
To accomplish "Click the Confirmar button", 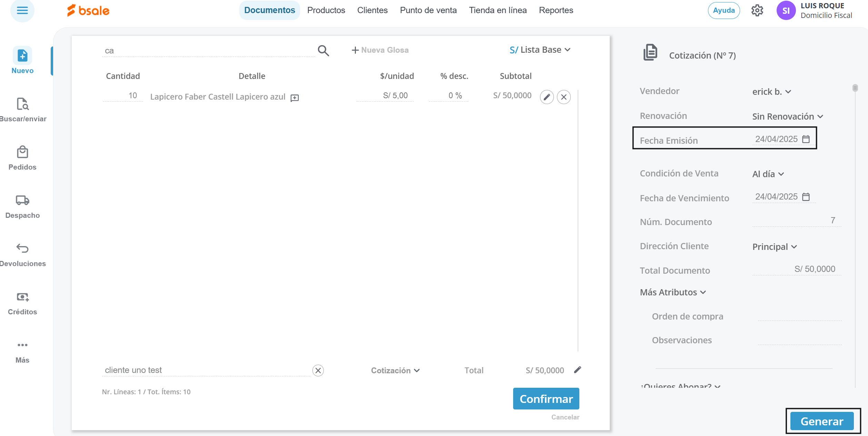I will tap(546, 399).
